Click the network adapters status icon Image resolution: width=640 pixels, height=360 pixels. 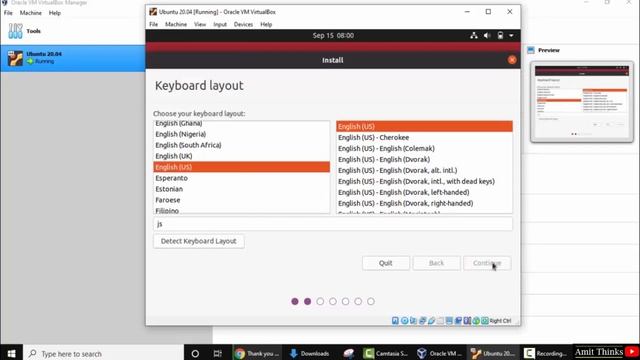pyautogui.click(x=423, y=321)
